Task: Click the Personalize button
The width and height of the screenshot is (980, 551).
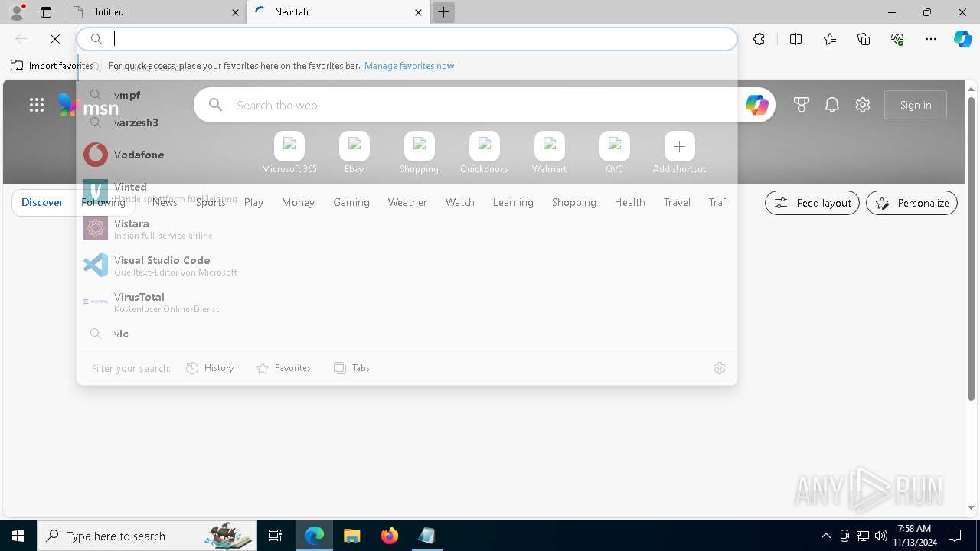Action: [912, 203]
